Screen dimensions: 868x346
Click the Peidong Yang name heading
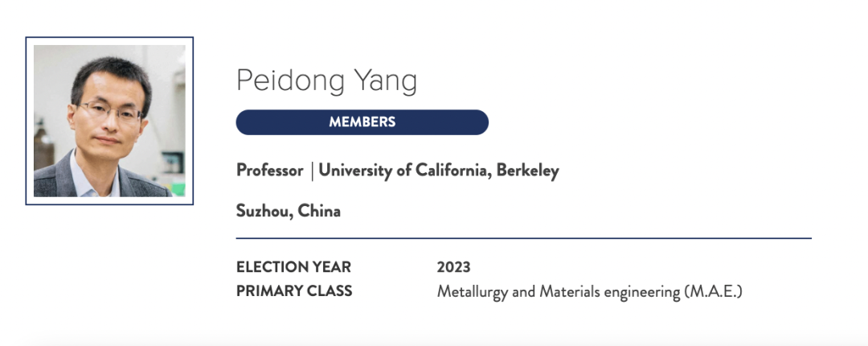tap(326, 81)
